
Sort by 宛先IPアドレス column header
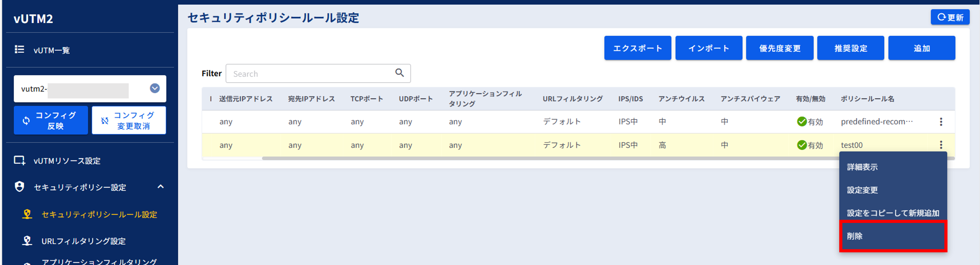pos(311,99)
